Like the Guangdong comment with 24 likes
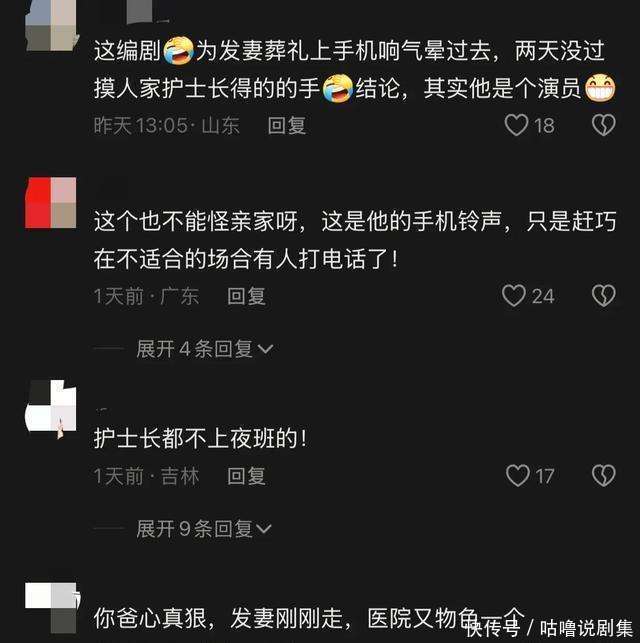Image resolution: width=640 pixels, height=643 pixels. pyautogui.click(x=514, y=296)
